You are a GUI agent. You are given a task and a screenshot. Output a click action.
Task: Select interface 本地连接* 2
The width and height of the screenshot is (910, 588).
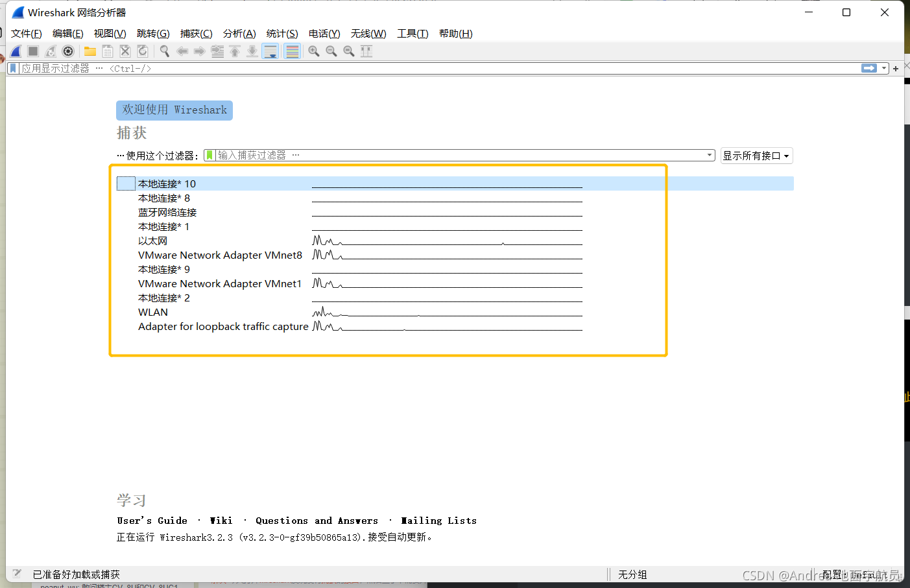(x=455, y=298)
